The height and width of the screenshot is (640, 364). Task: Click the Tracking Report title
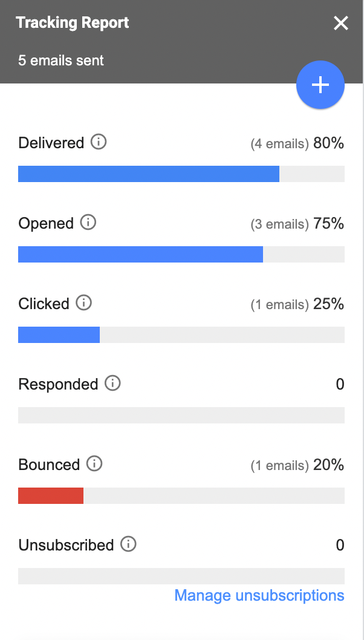click(x=73, y=23)
